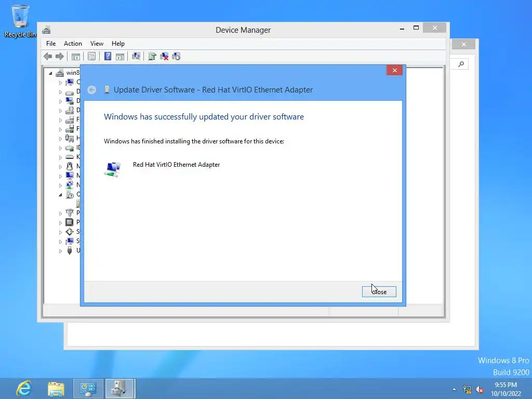Viewport: 532px width, 399px height.
Task: Open the File menu in Device Manager
Action: (x=51, y=44)
